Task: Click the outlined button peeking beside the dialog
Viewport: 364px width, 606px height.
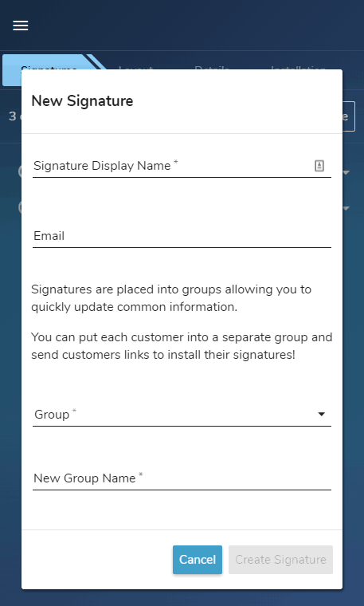Action: pyautogui.click(x=349, y=116)
